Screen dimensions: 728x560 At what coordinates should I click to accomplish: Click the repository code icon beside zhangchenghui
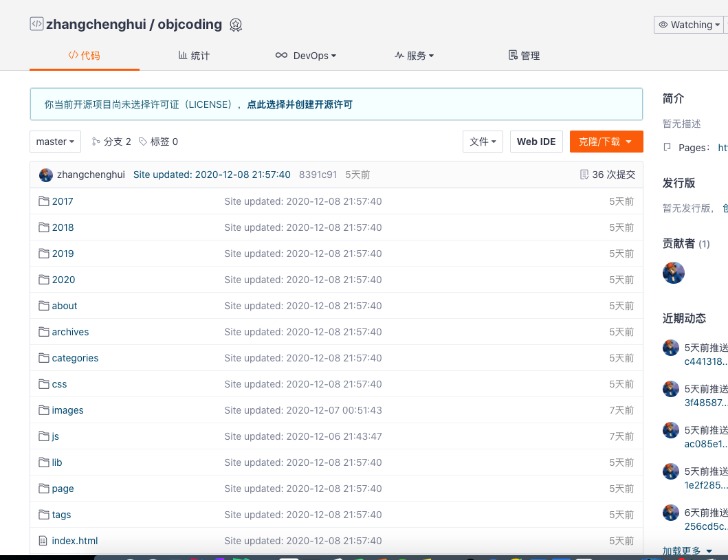tap(36, 23)
